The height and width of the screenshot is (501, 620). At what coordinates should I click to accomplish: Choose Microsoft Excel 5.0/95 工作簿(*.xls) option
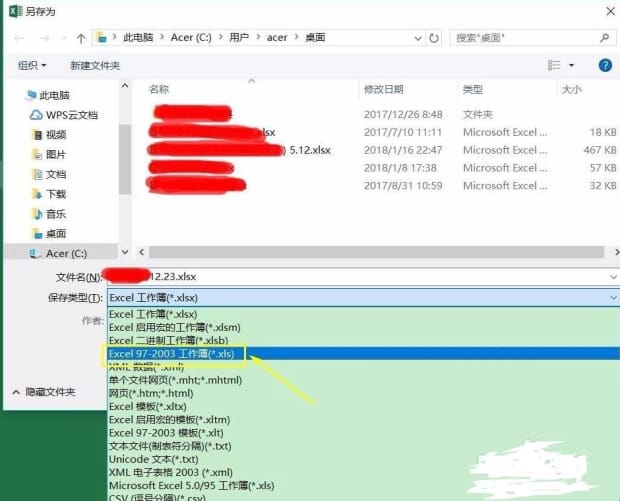[363, 486]
